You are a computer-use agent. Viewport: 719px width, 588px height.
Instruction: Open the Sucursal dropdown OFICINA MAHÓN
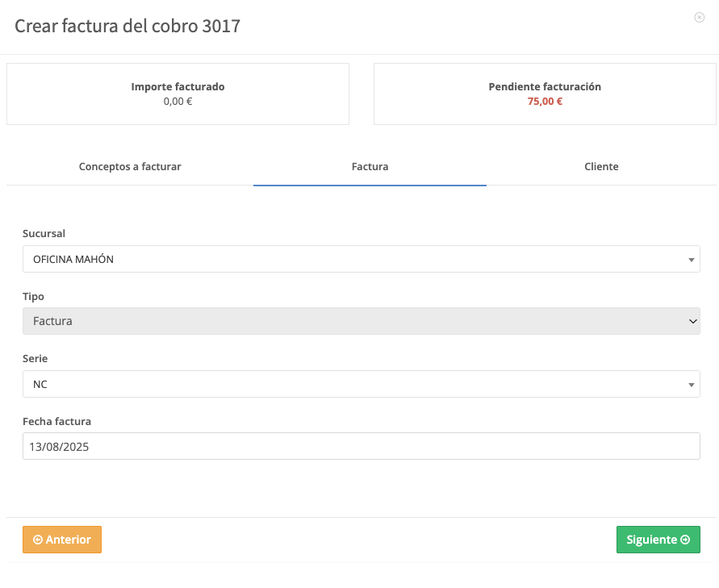click(x=362, y=259)
